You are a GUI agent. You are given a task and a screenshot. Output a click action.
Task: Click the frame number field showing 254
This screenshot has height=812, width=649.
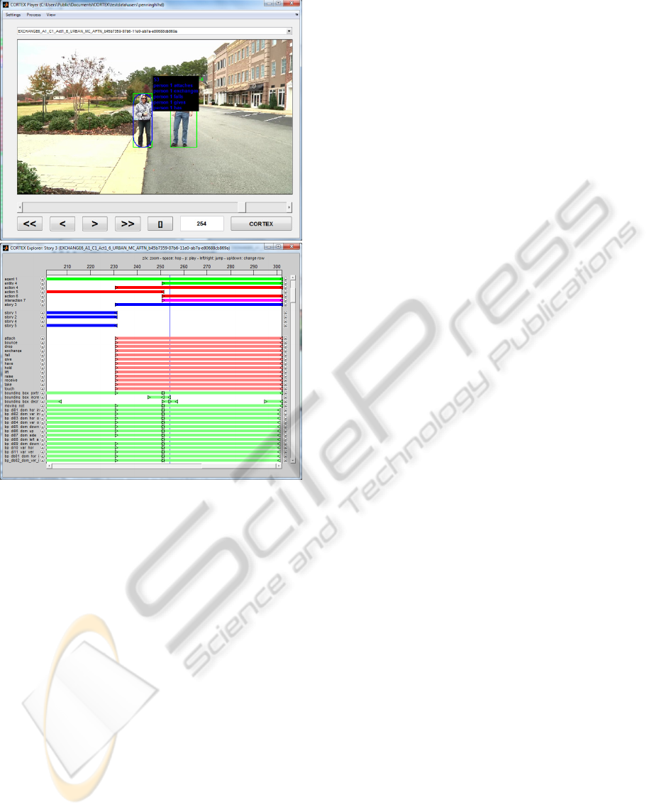coord(202,224)
